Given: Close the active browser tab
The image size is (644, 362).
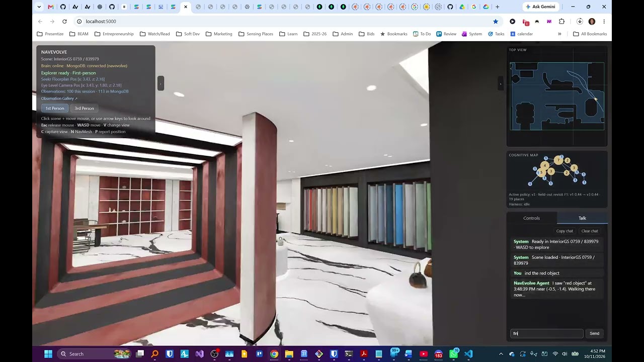Looking at the screenshot, I should [186, 7].
